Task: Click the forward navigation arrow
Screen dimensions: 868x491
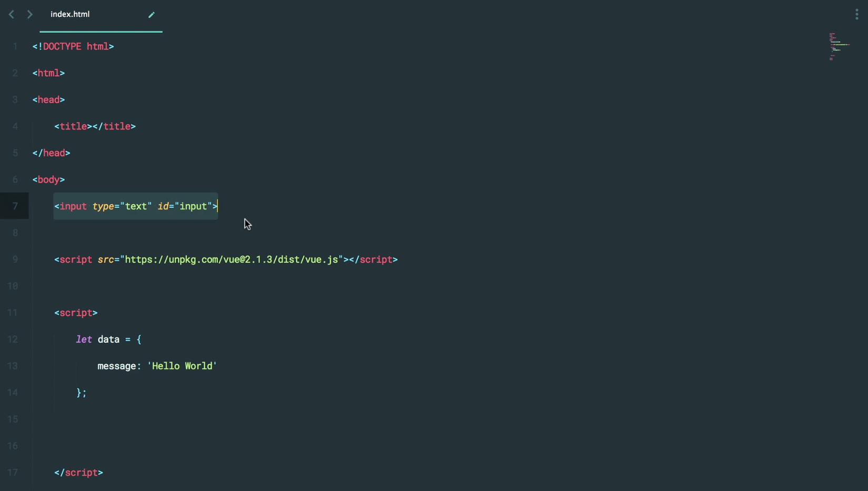Action: tap(30, 14)
